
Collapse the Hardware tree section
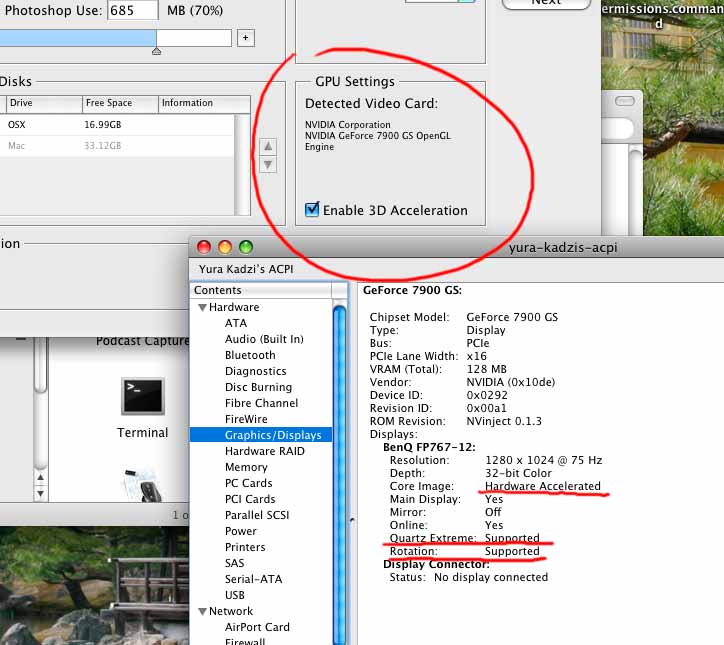[202, 307]
